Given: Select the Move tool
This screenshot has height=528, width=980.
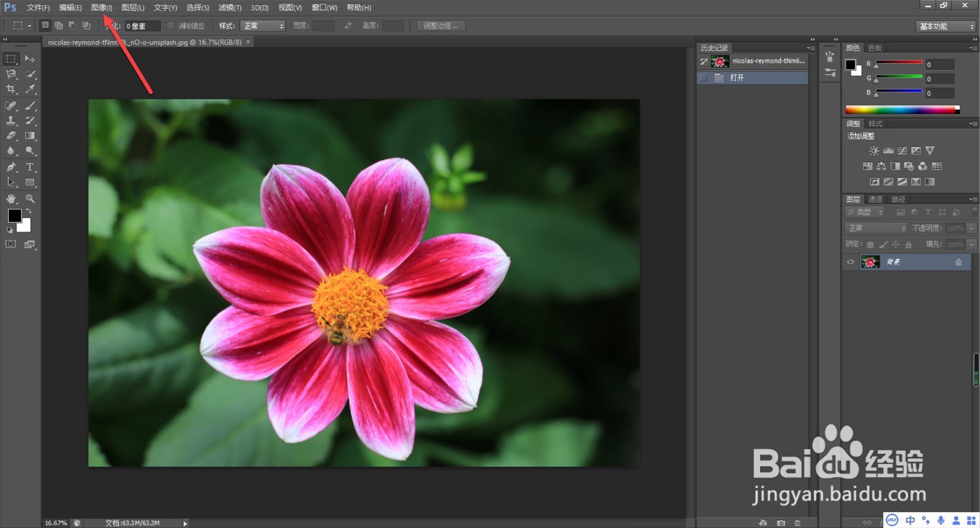Looking at the screenshot, I should 29,59.
